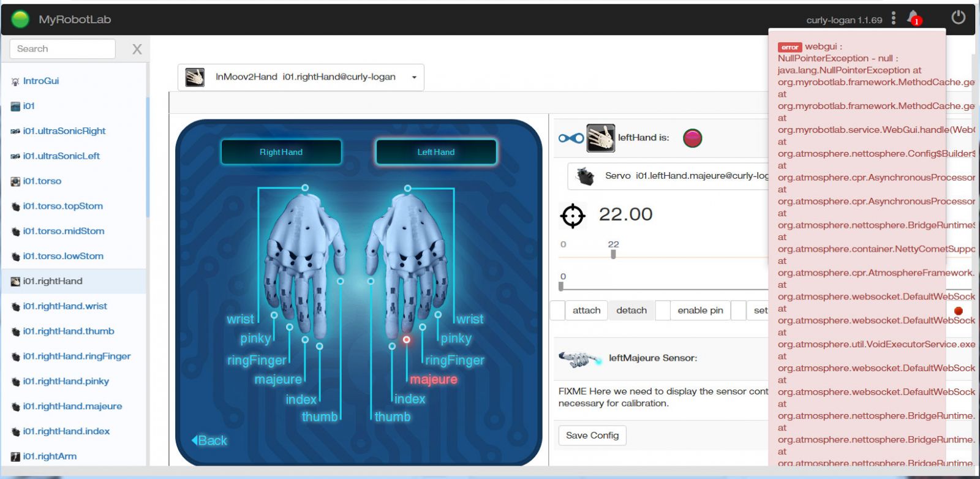Viewport: 980px width, 479px height.
Task: Tick the checkbox before set
Action: [x=739, y=311]
